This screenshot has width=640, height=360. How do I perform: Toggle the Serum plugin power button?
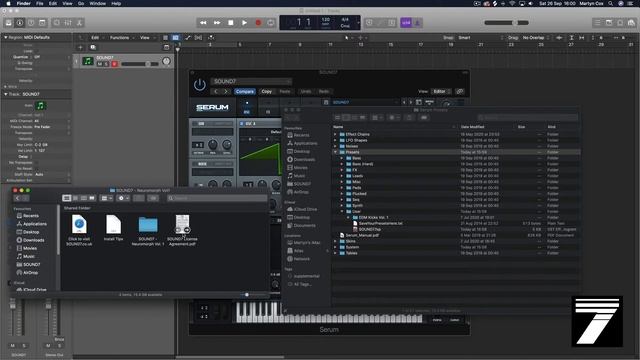(200, 85)
